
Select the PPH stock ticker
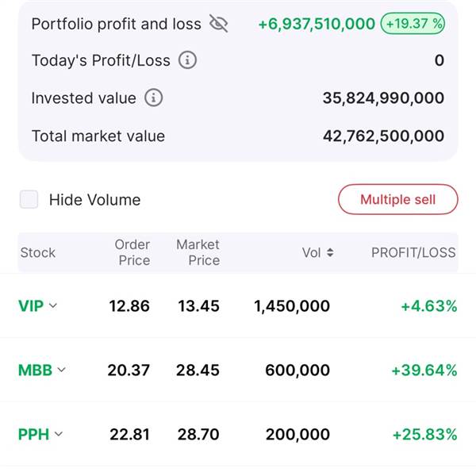coord(33,434)
